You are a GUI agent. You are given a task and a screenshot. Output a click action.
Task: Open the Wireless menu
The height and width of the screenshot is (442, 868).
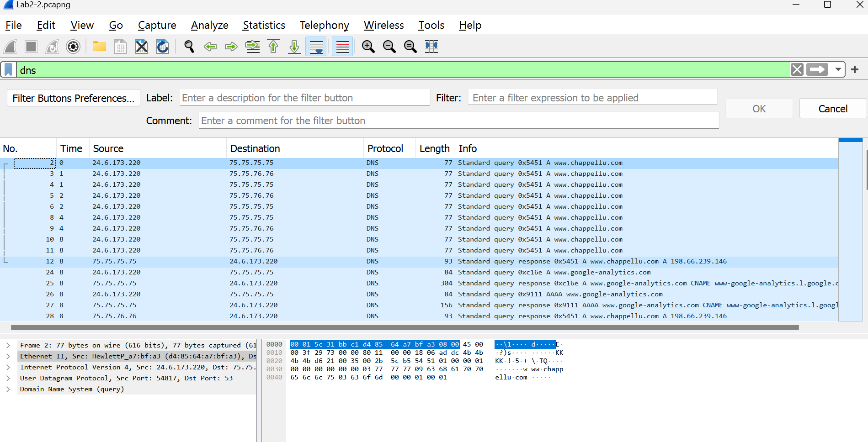coord(384,25)
